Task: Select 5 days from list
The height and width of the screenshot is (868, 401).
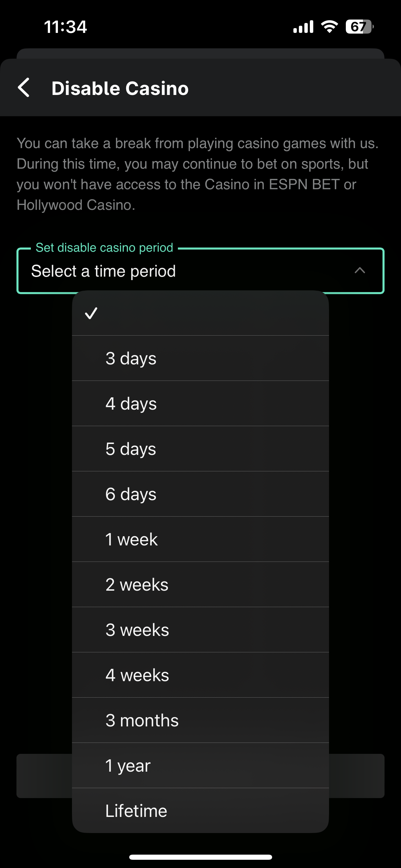Action: 200,449
